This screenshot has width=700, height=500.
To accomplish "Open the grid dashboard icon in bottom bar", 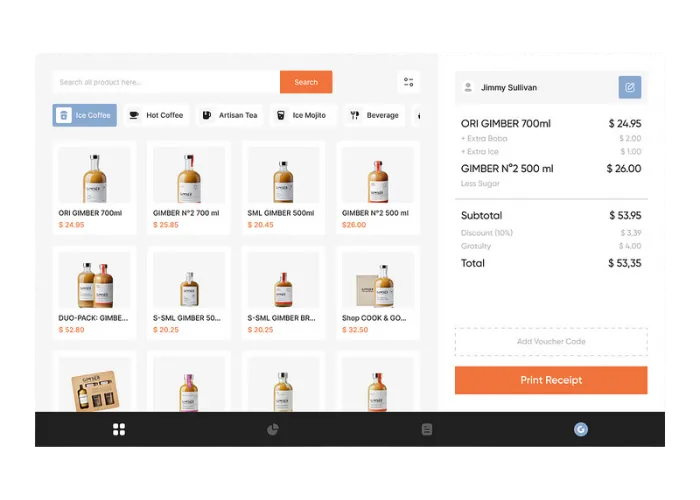I will pos(119,429).
